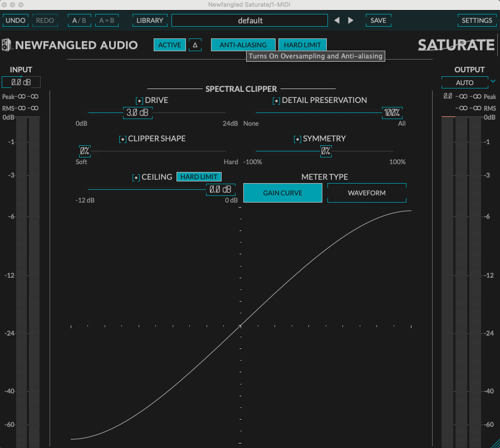Click the Undo button
Image resolution: width=500 pixels, height=448 pixels.
click(15, 21)
